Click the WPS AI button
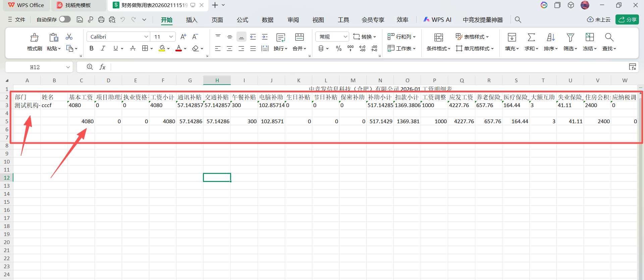Image resolution: width=644 pixels, height=280 pixels. point(437,20)
